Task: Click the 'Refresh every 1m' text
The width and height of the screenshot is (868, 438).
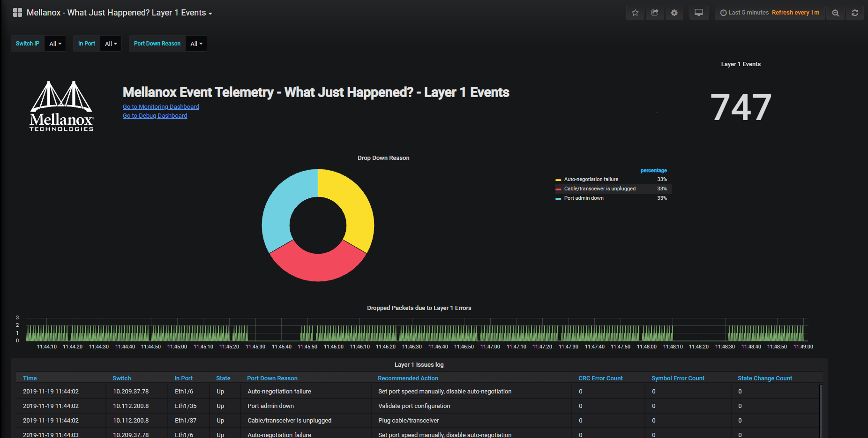Action: 795,13
